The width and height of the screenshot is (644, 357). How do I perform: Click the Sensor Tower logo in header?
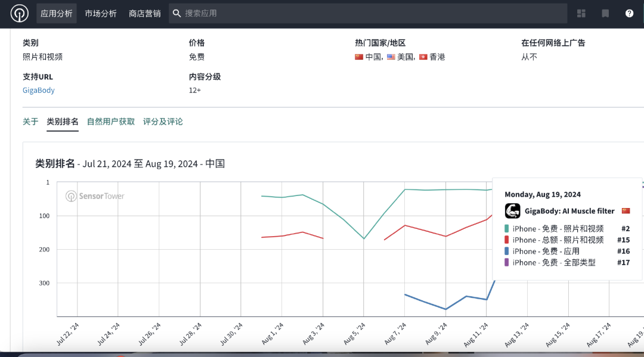(x=19, y=13)
